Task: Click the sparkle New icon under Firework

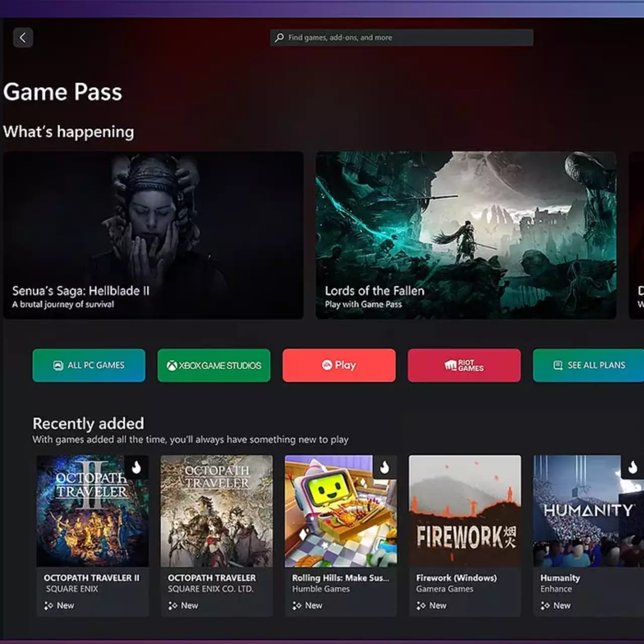Action: click(421, 606)
